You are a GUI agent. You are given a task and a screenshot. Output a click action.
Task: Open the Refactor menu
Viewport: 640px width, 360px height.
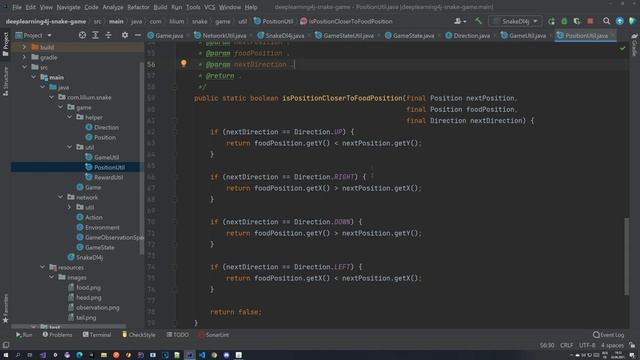pyautogui.click(x=138, y=7)
